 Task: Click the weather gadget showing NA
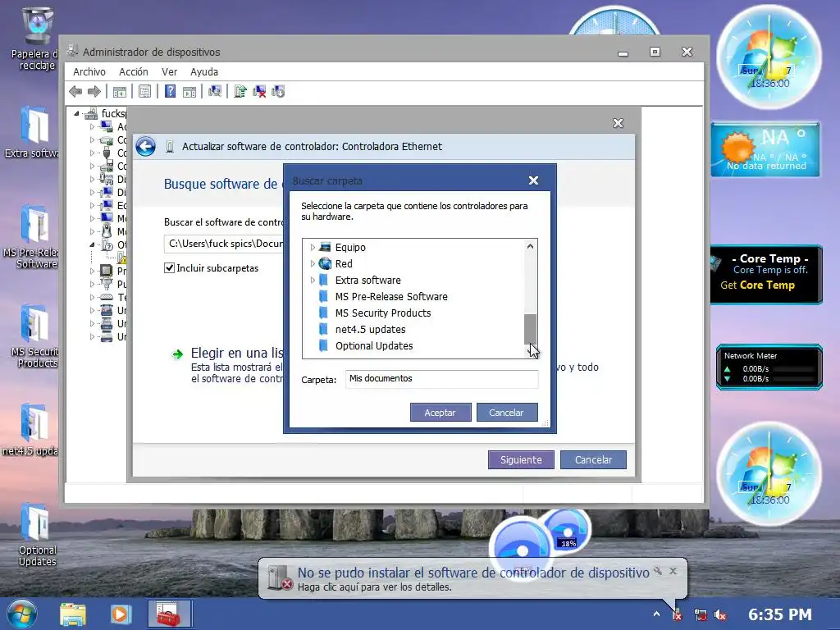765,150
